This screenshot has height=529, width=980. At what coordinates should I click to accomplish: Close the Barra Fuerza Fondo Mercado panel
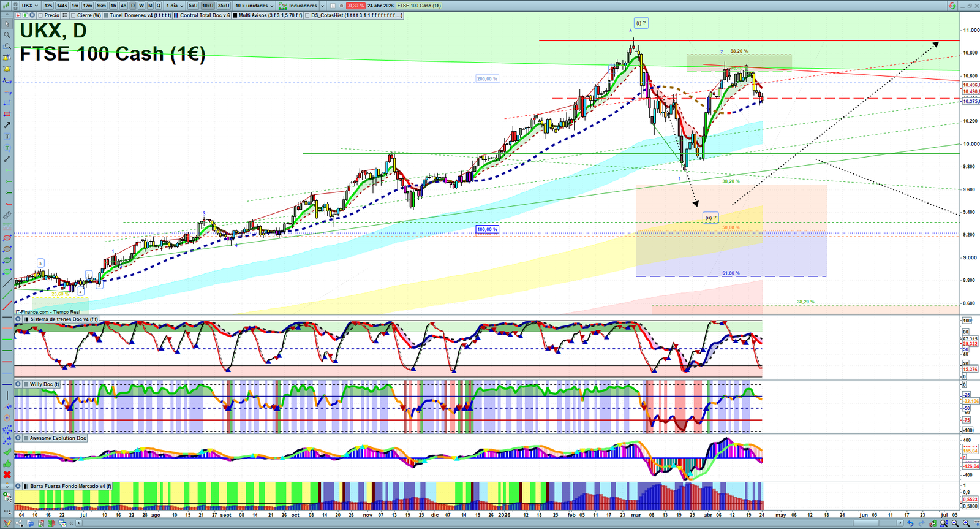(x=18, y=486)
